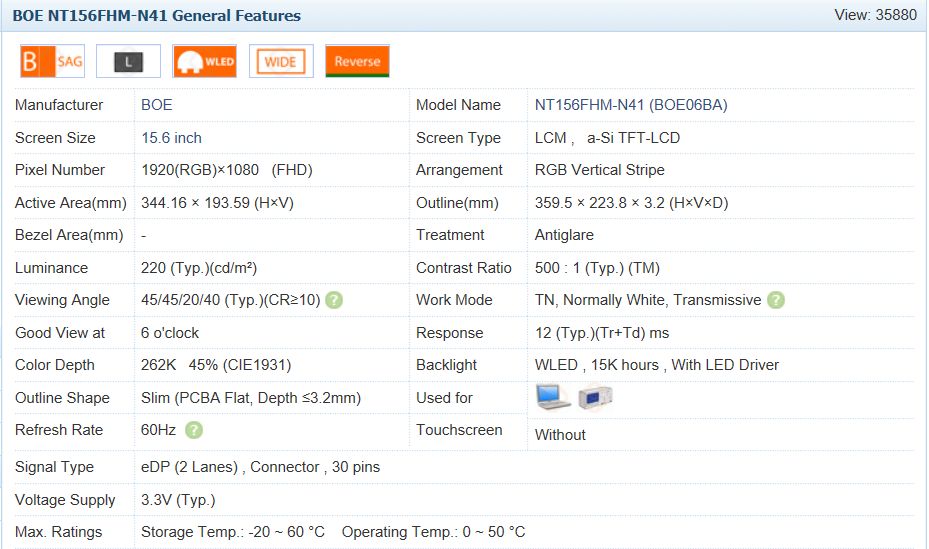The height and width of the screenshot is (549, 929).
Task: Click the WIDE aspect badge icon
Action: point(281,61)
